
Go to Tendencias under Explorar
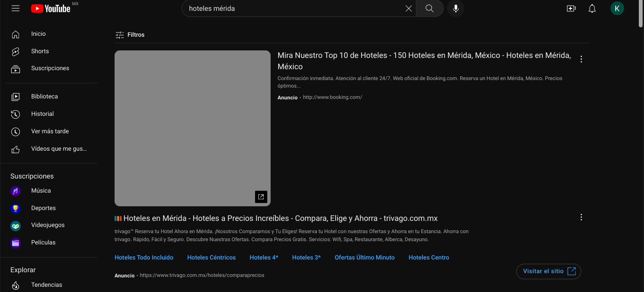point(47,284)
